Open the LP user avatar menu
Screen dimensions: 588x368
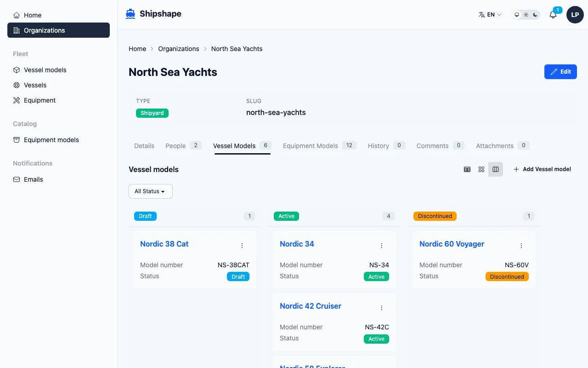click(x=575, y=14)
